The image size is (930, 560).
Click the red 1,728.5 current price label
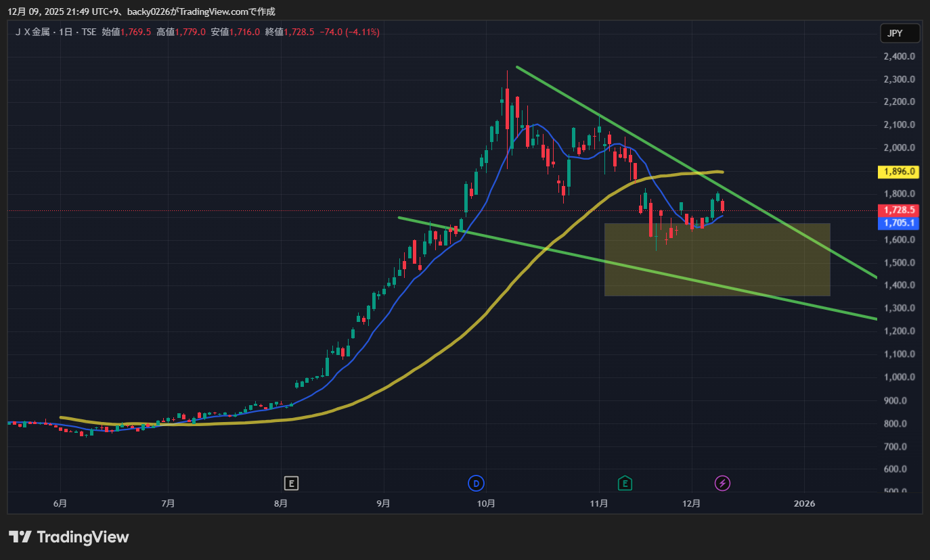(x=898, y=210)
